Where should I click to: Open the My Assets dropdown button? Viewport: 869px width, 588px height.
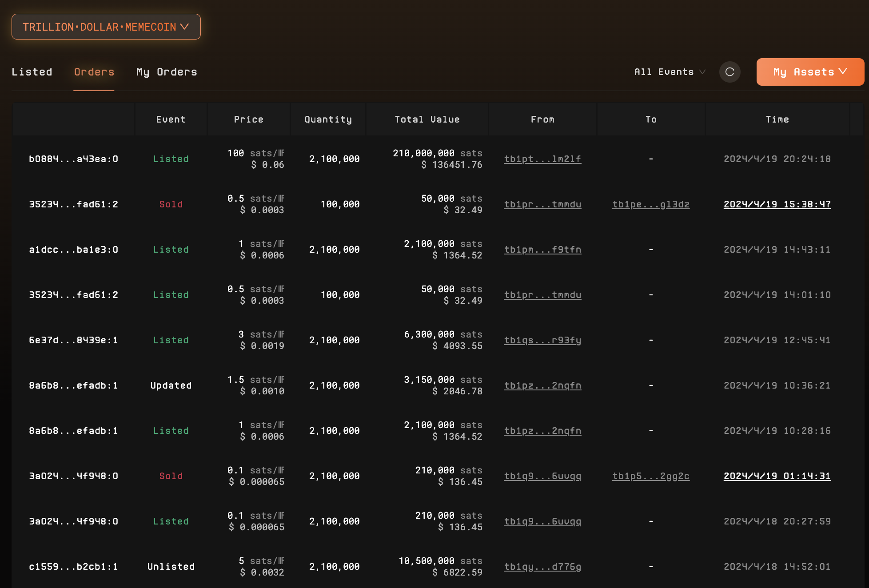pyautogui.click(x=810, y=72)
